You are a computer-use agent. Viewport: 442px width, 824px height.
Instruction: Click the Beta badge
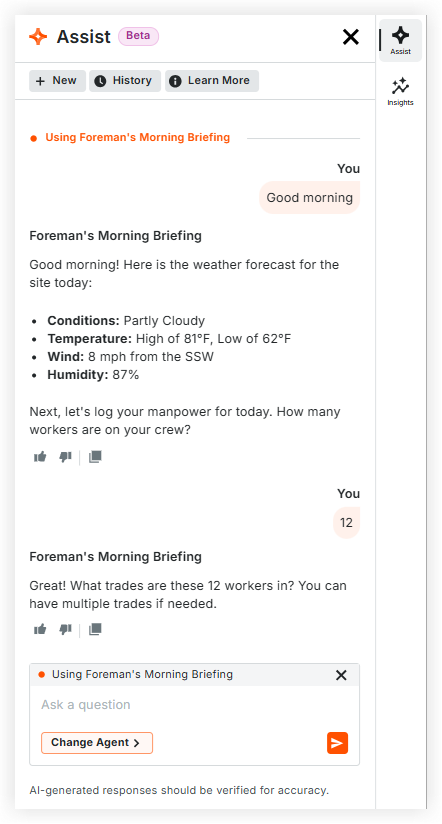pyautogui.click(x=138, y=36)
